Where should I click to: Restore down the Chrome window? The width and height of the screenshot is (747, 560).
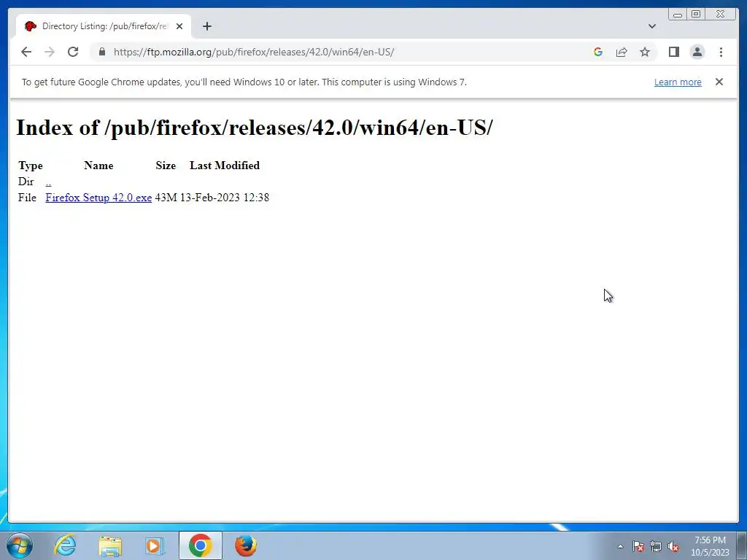(695, 15)
